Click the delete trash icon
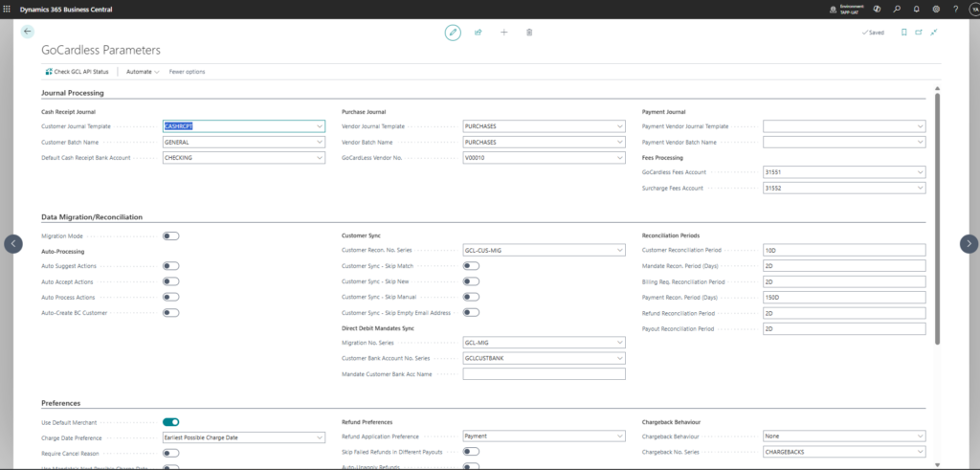The image size is (980, 470). coord(529,33)
